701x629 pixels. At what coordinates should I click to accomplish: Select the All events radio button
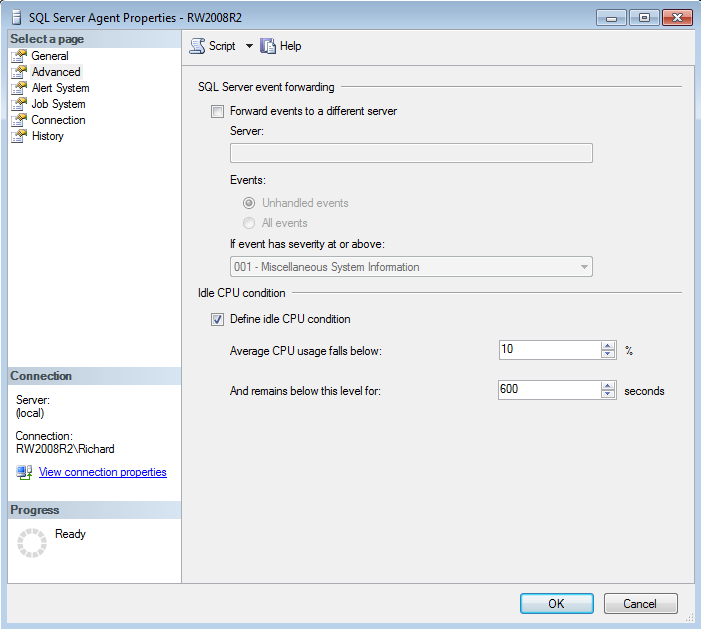coord(249,223)
